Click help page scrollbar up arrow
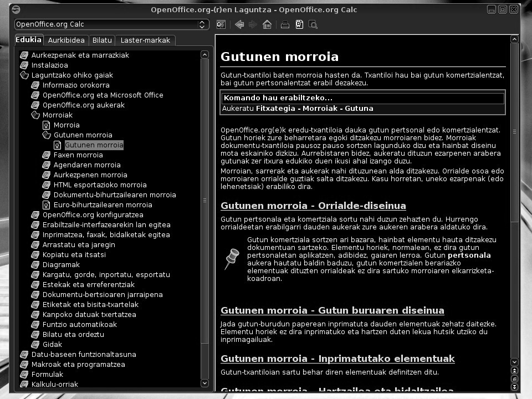Viewport: 532px width, 399px height. (x=514, y=39)
